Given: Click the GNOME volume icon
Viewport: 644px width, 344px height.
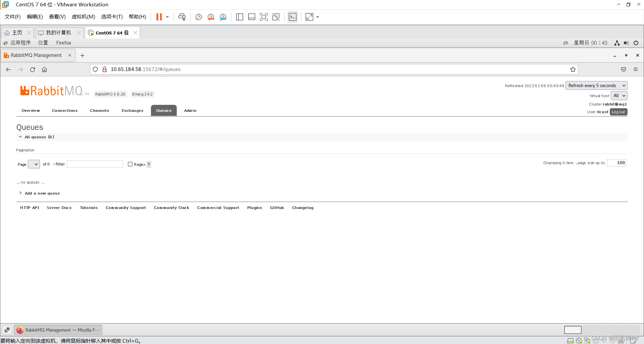Looking at the screenshot, I should point(626,43).
